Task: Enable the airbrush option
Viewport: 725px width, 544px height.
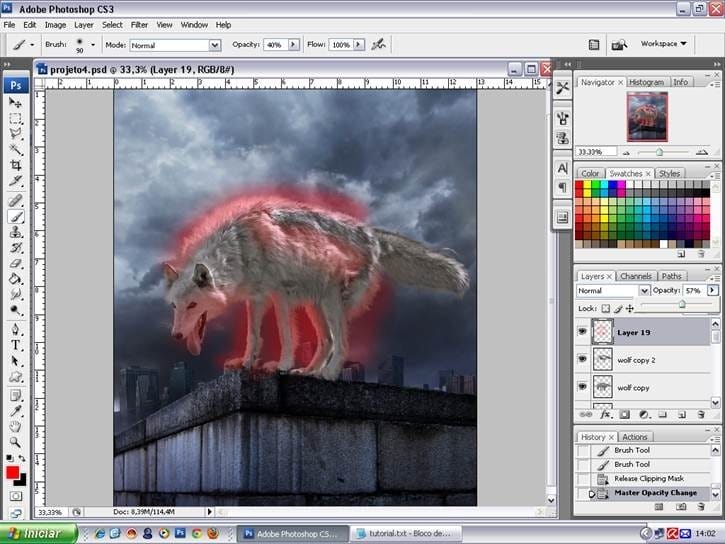Action: coord(379,44)
